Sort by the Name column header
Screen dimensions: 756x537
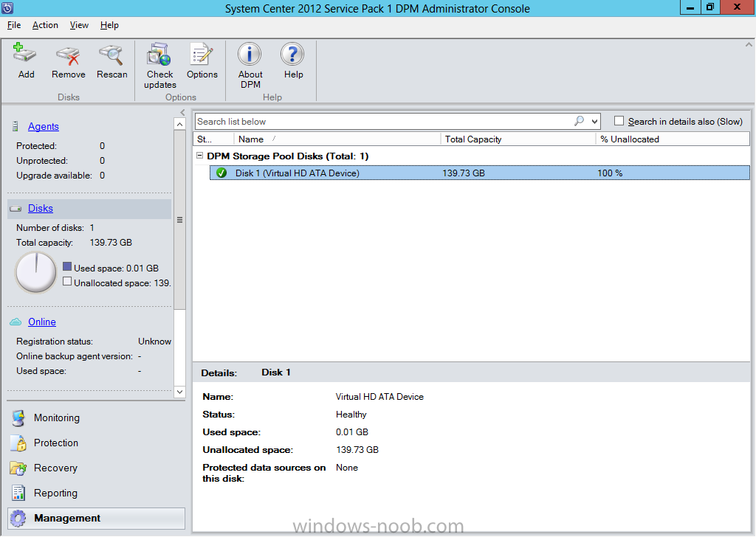[x=337, y=139]
